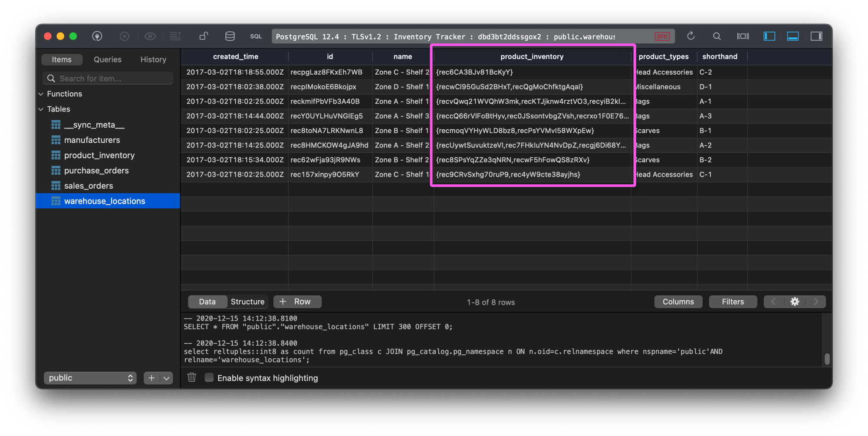This screenshot has width=868, height=436.
Task: Select created_time 2017-03-02T18:15:34.000Z cell
Action: point(235,160)
